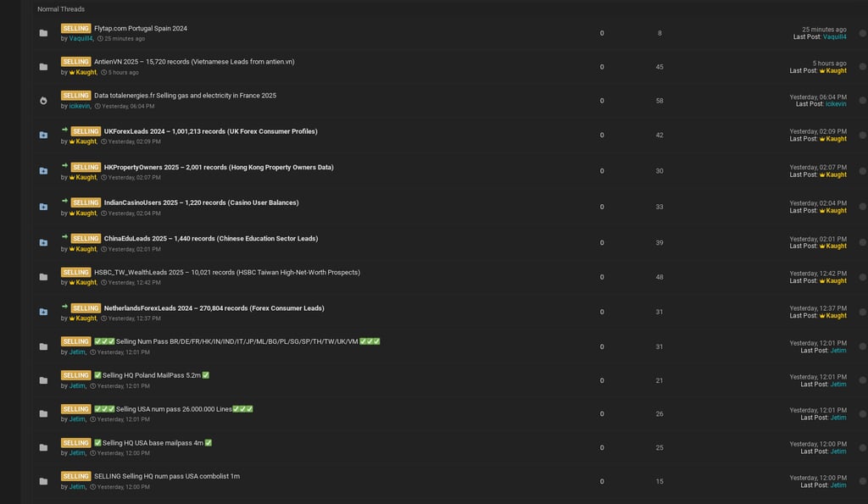Open the Selling Num Pass BR/DE/FR thread title
Viewport: 868px width, 504px height.
click(x=237, y=341)
